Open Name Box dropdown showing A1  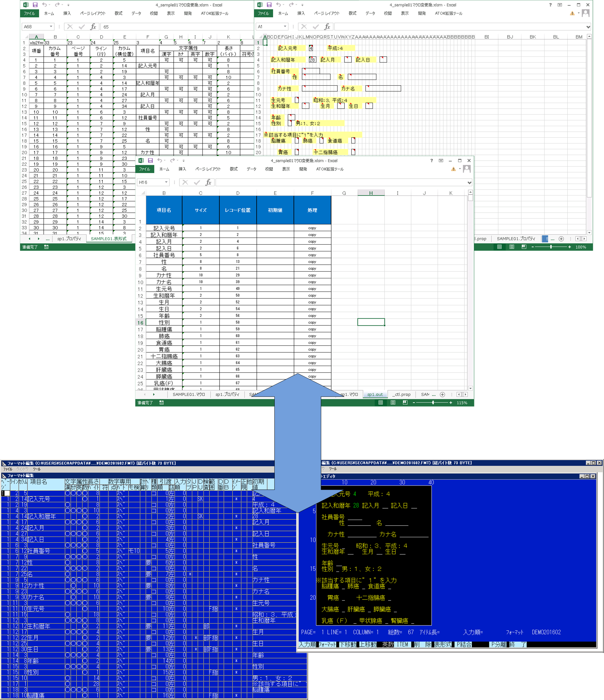[x=285, y=27]
